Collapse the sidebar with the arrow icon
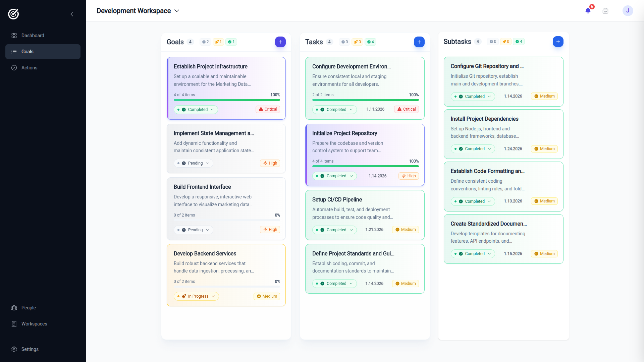Image resolution: width=644 pixels, height=362 pixels. coord(72,14)
